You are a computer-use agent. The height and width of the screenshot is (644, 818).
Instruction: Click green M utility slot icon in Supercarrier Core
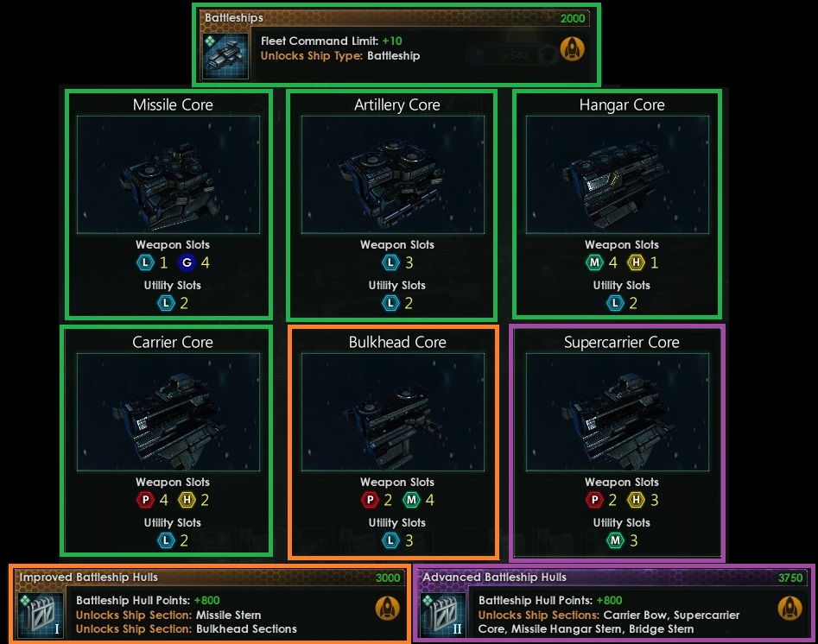point(616,540)
